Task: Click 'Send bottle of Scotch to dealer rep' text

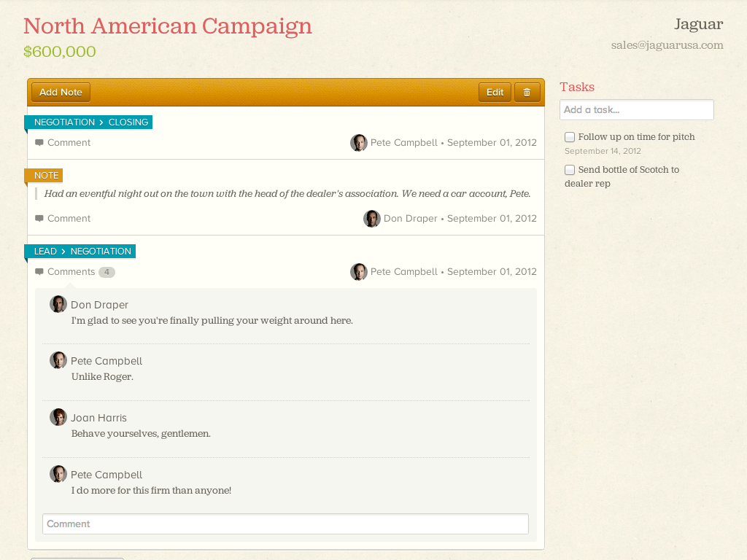Action: click(622, 176)
